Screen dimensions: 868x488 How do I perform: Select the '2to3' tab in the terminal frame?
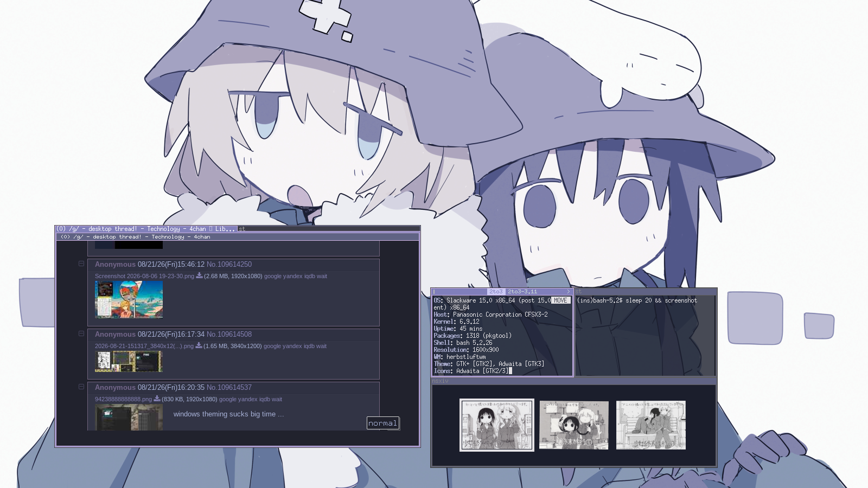pos(496,292)
